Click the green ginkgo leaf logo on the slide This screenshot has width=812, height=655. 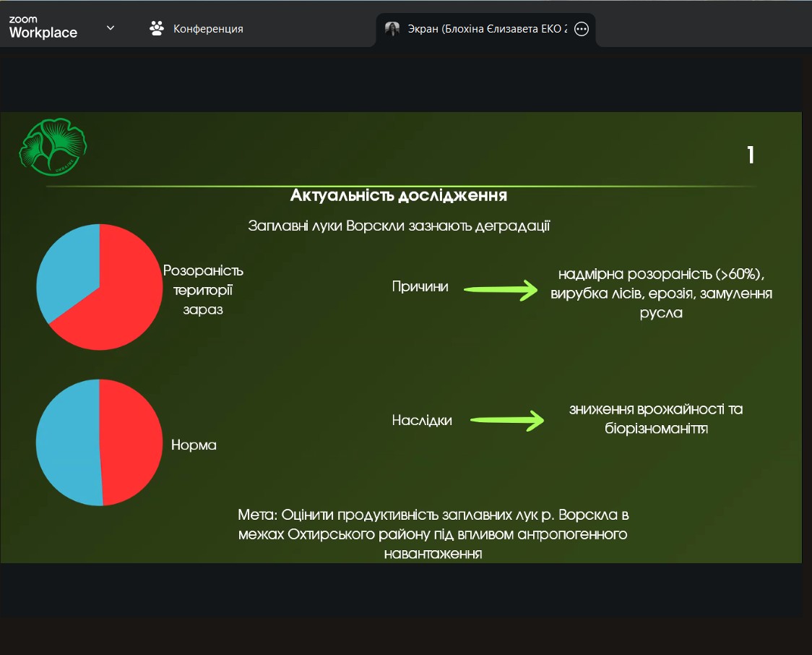point(53,146)
